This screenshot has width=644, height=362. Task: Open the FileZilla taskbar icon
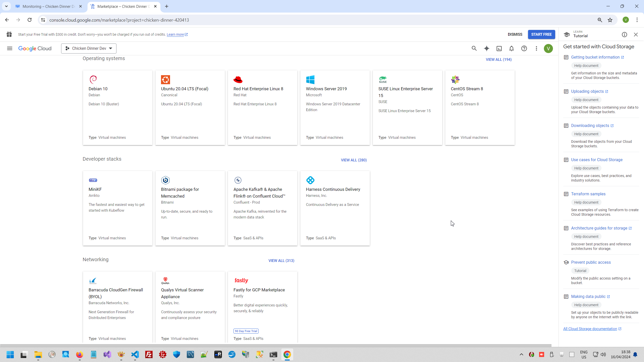point(149,354)
